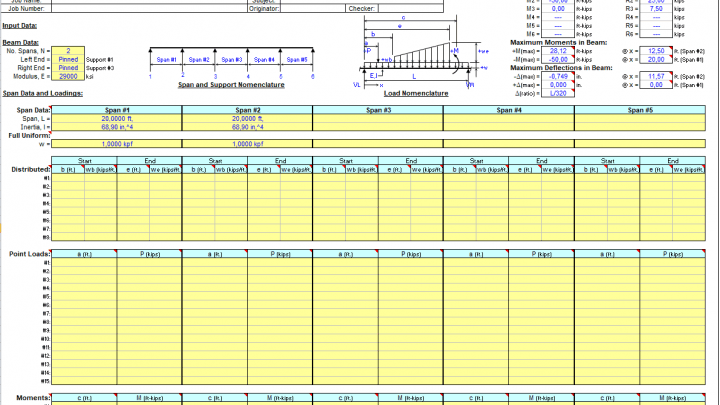Click the Span #1 column header in Span Data
Viewport: 720px width, 405px height.
(x=117, y=110)
